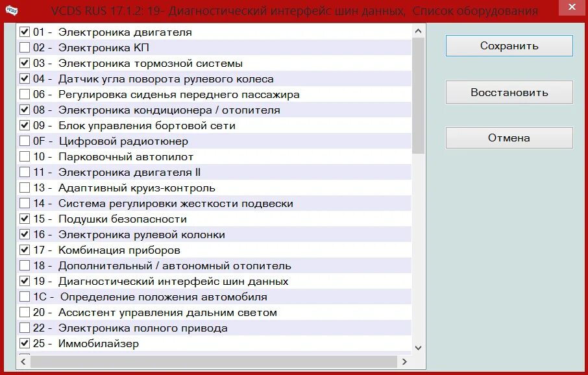Uncheck 01 Электроника двигателя checkbox
Viewport: 588px width, 375px height.
pos(25,32)
